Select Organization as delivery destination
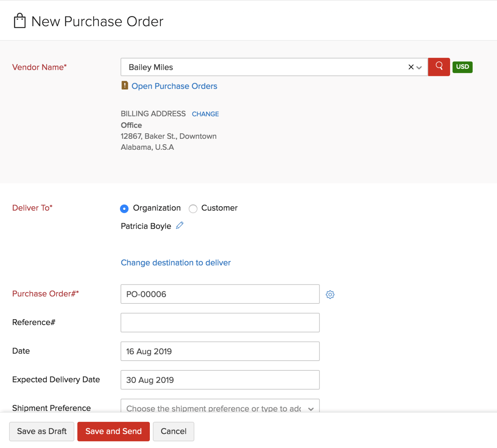 (x=124, y=209)
